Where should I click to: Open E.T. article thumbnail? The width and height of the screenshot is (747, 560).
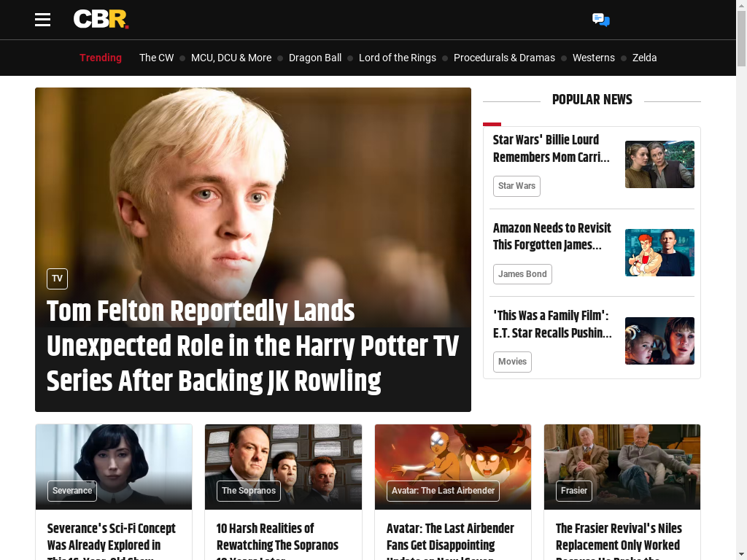tap(659, 341)
